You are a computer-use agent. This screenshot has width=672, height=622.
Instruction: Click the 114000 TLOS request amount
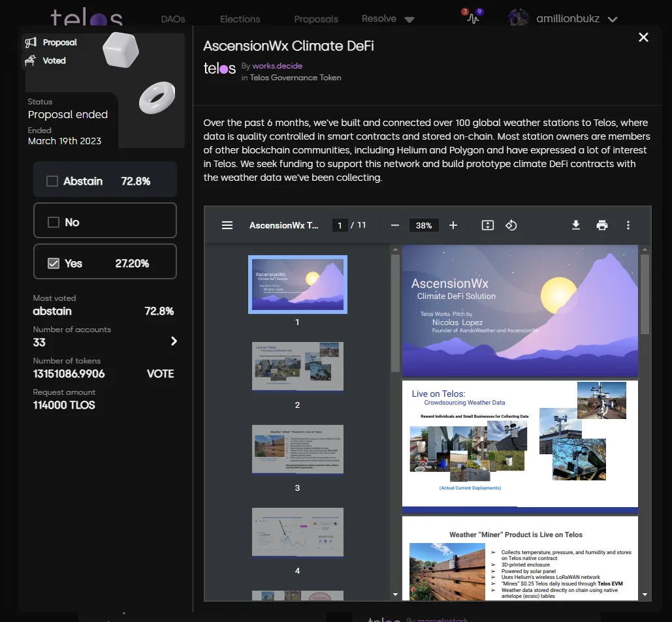click(64, 405)
